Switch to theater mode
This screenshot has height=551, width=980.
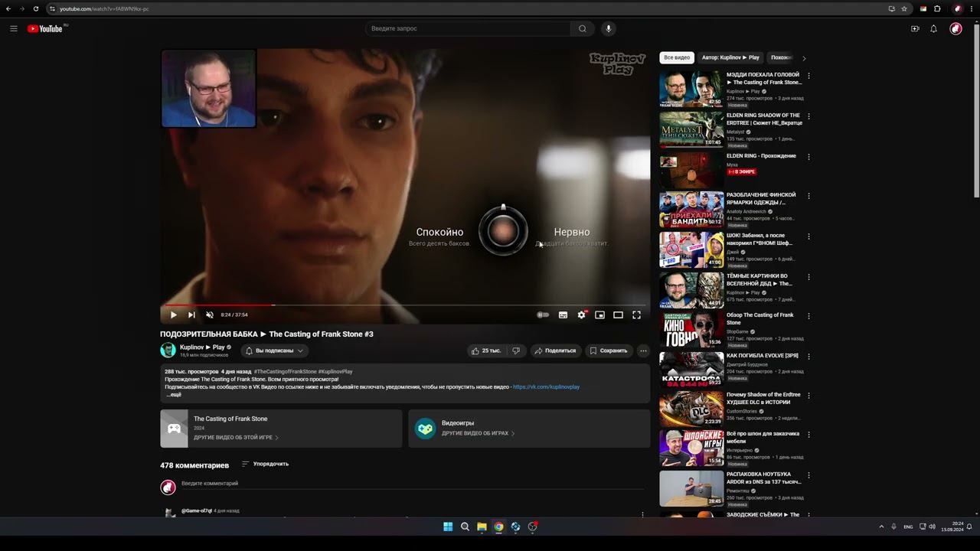coord(618,315)
